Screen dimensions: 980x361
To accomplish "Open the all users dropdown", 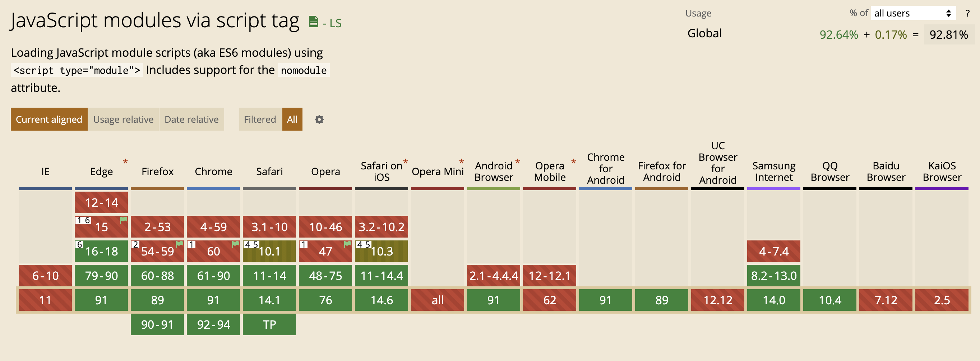I will click(x=912, y=14).
